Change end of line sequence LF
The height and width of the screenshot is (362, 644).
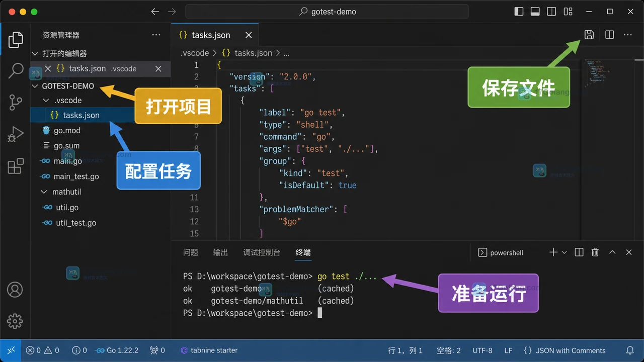point(509,350)
